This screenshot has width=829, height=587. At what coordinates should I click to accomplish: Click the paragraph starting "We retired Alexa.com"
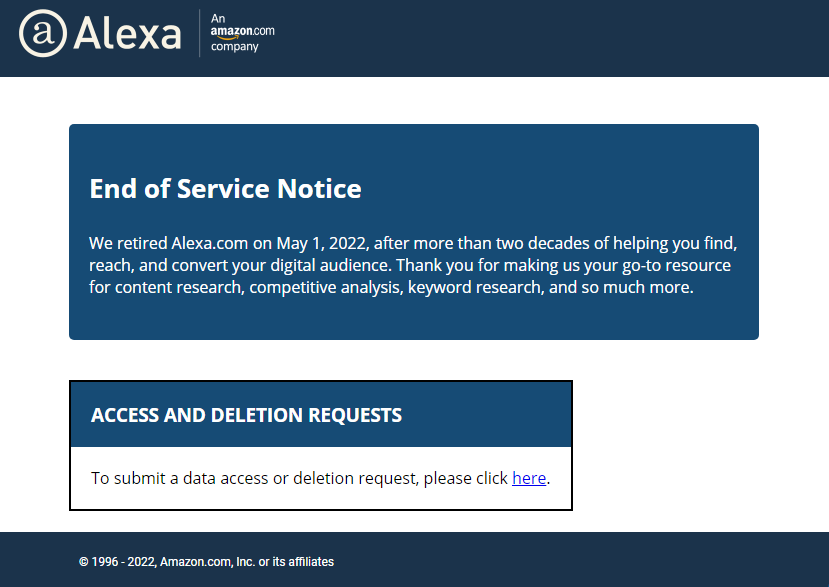click(413, 265)
